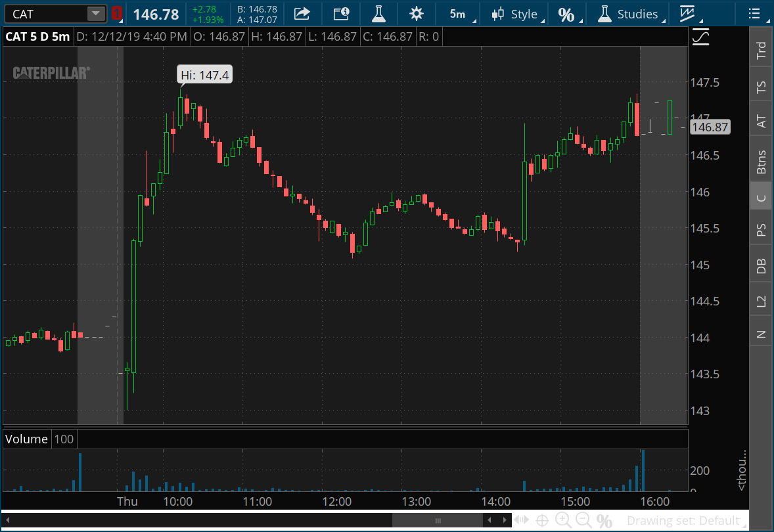Click the 10:00 time axis label
Screen dimensions: 774x532
(x=177, y=501)
